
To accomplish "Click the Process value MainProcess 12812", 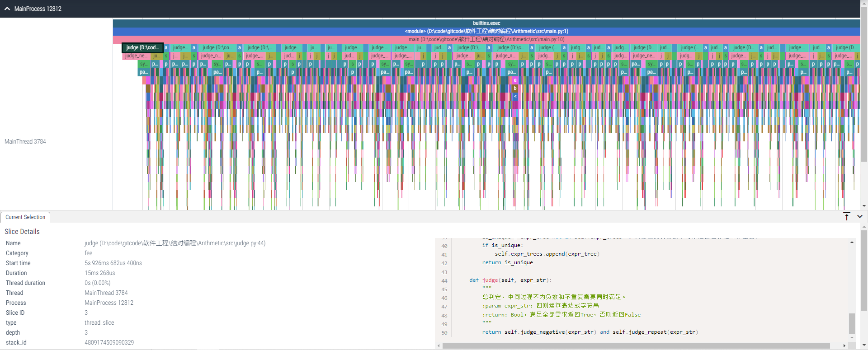I will click(x=109, y=303).
